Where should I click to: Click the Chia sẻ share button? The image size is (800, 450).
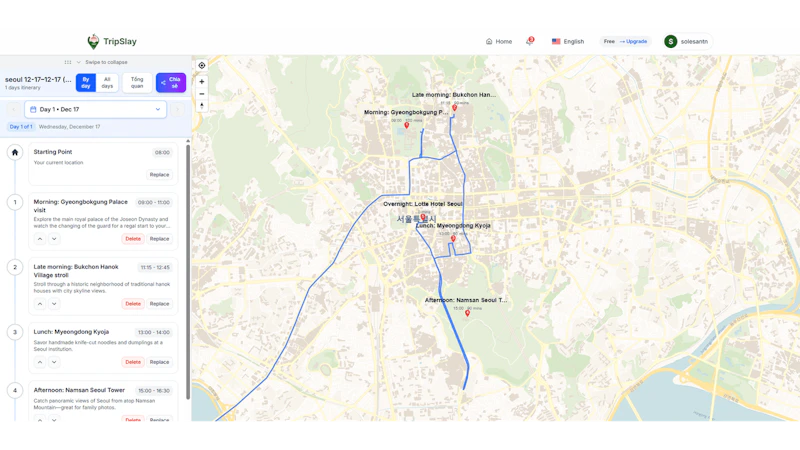coord(171,83)
